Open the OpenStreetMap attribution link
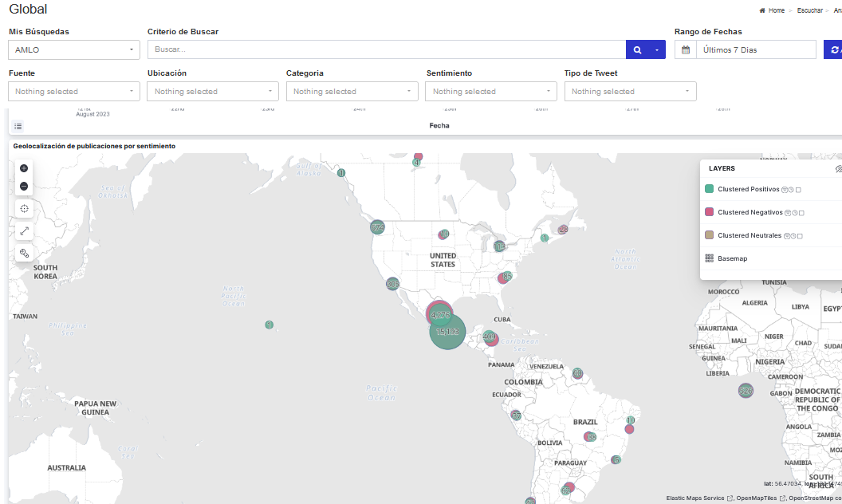Viewport: 842px width, 504px height. tap(815, 498)
